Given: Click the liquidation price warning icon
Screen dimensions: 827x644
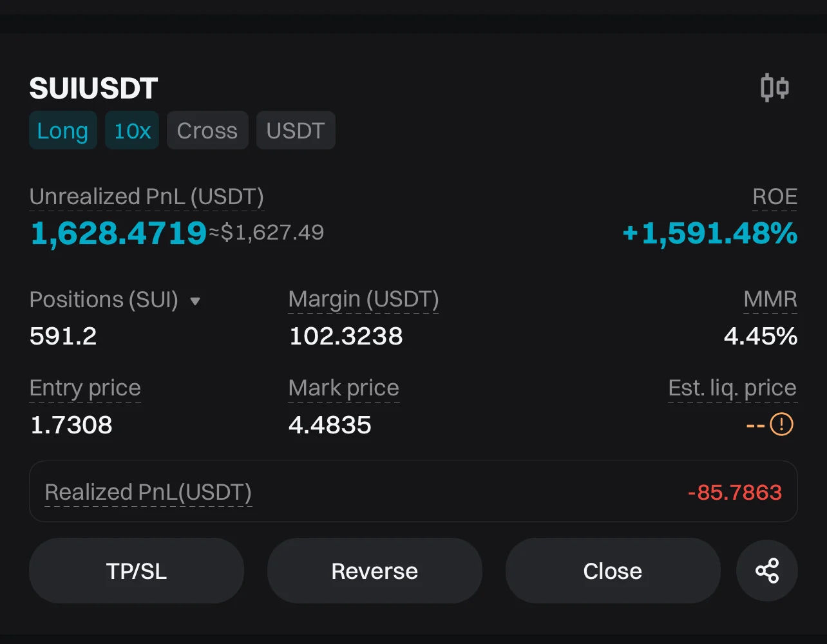Looking at the screenshot, I should pos(781,424).
